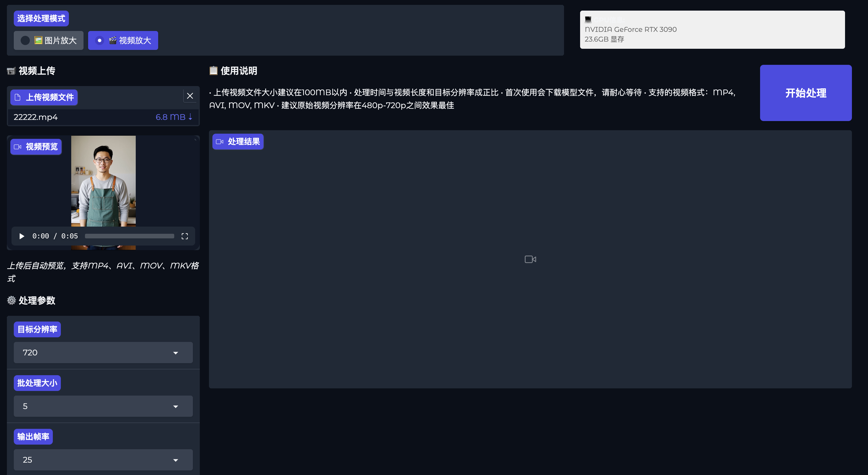Click the 22222.mp4 file name
The width and height of the screenshot is (868, 475).
tap(36, 117)
